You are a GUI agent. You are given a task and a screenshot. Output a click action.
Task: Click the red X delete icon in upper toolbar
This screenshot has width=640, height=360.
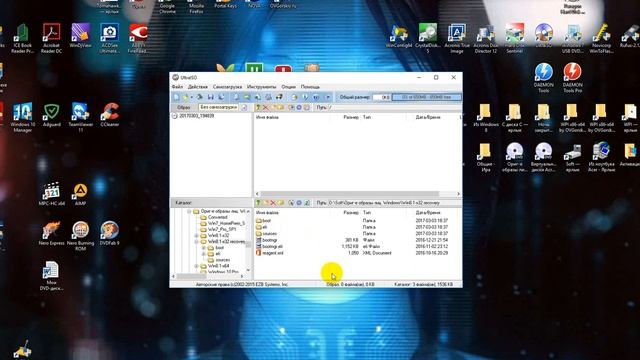(x=266, y=107)
